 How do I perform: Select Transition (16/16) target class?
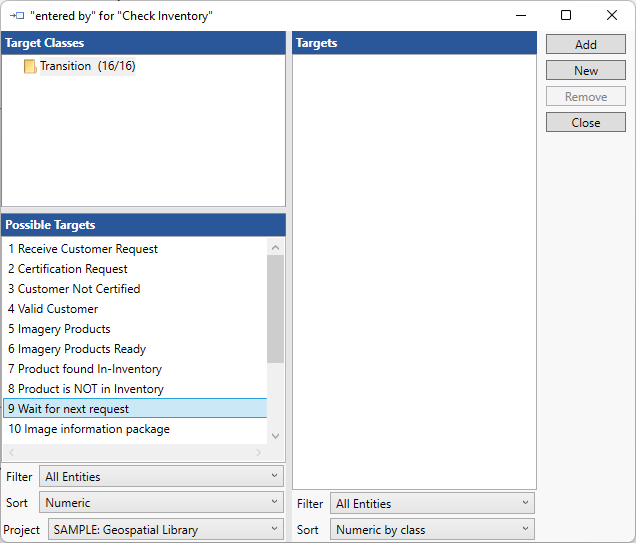coord(87,66)
